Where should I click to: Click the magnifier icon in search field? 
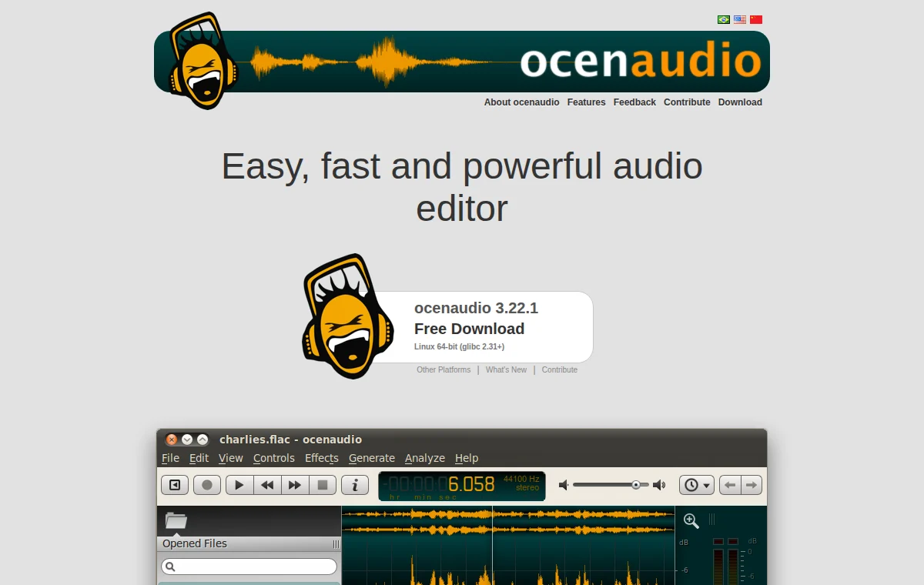170,567
